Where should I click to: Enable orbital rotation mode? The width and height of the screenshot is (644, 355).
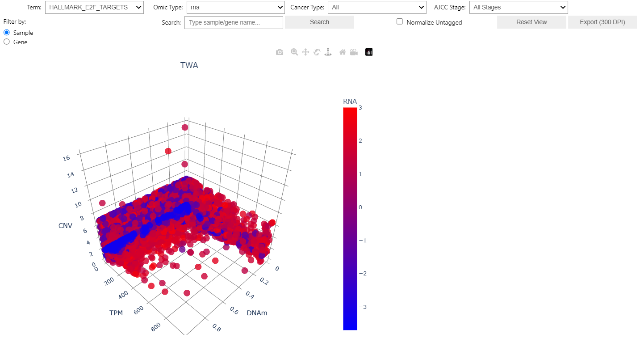point(317,52)
